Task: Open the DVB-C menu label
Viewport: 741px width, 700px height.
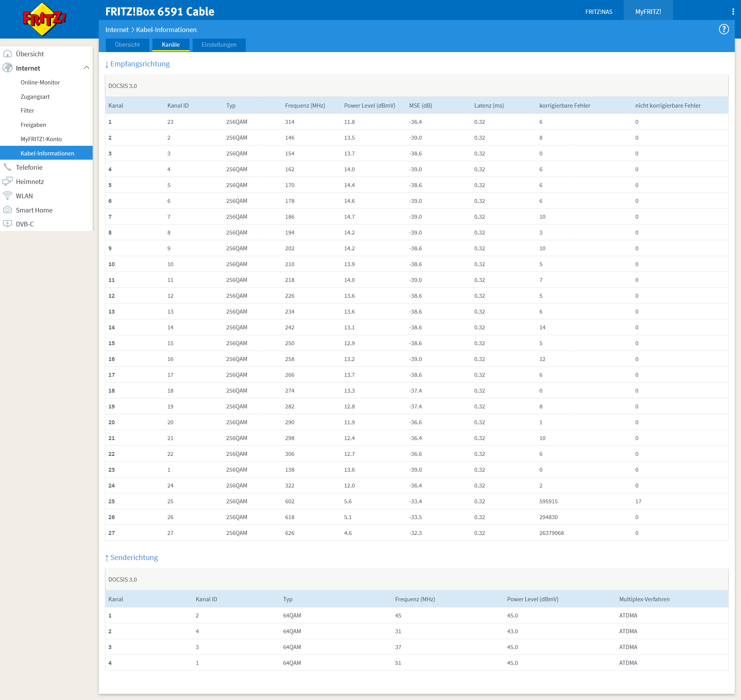Action: 25,224
